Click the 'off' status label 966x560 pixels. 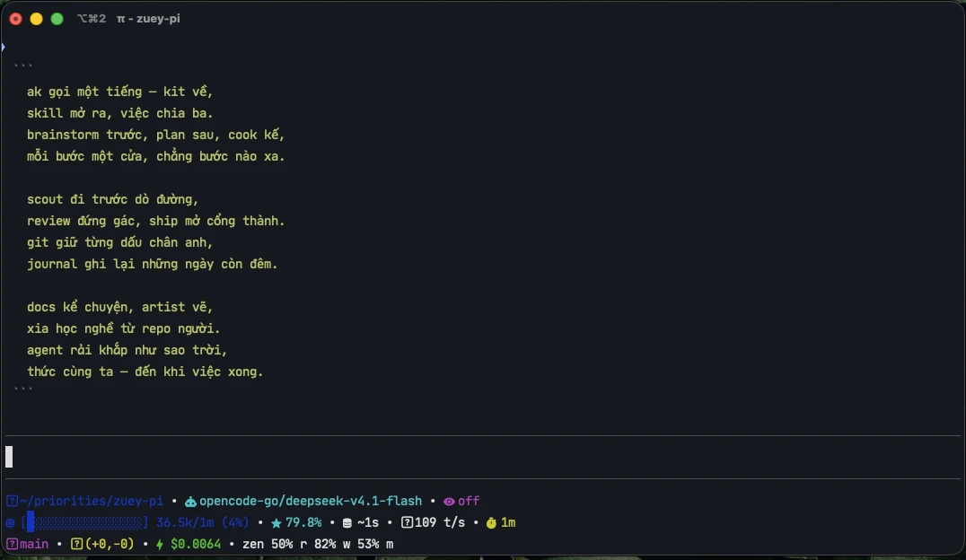click(469, 501)
